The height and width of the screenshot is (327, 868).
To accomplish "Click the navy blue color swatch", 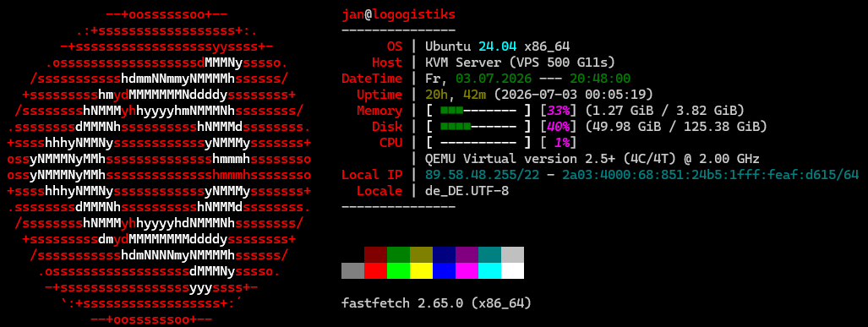I will point(444,254).
